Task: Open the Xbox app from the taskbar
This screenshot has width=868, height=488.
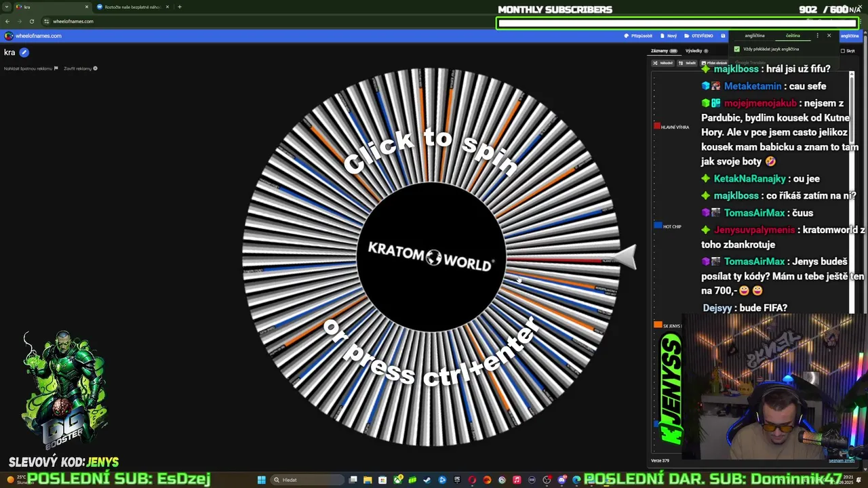Action: 397,480
